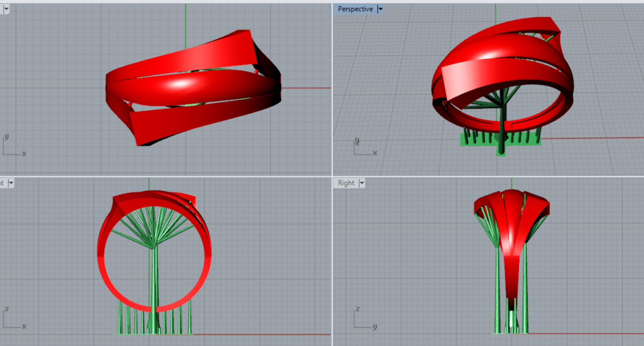This screenshot has height=346, width=644.
Task: Click the z-y axes icon in Right viewport
Action: click(363, 320)
